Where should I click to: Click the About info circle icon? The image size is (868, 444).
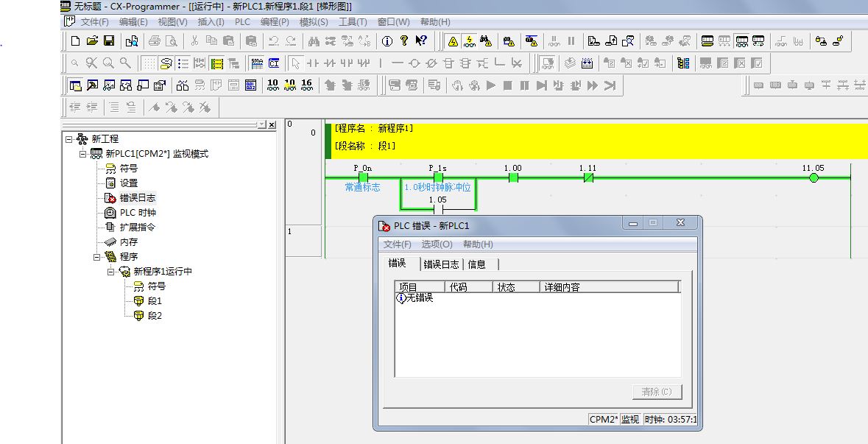coord(384,41)
